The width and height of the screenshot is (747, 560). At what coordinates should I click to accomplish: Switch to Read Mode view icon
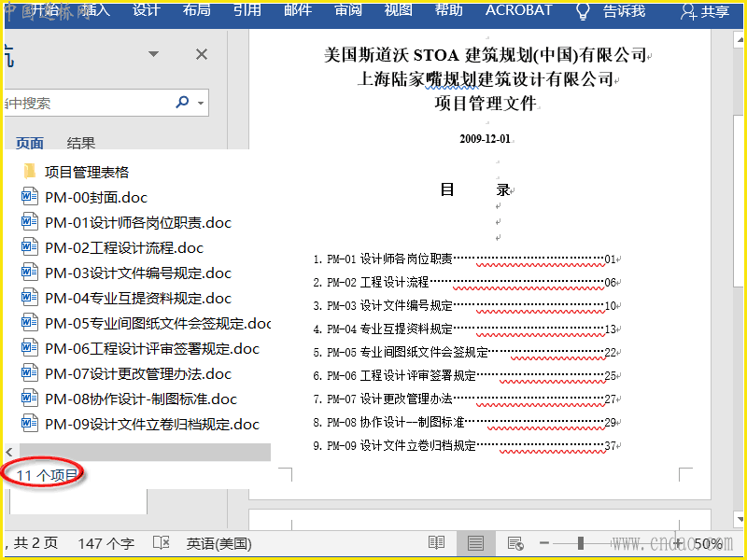pos(436,543)
